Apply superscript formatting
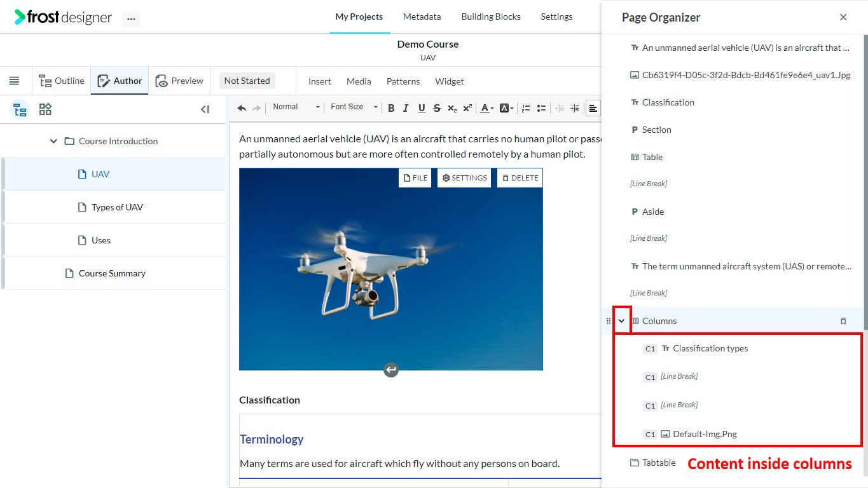868x488 pixels. (467, 108)
